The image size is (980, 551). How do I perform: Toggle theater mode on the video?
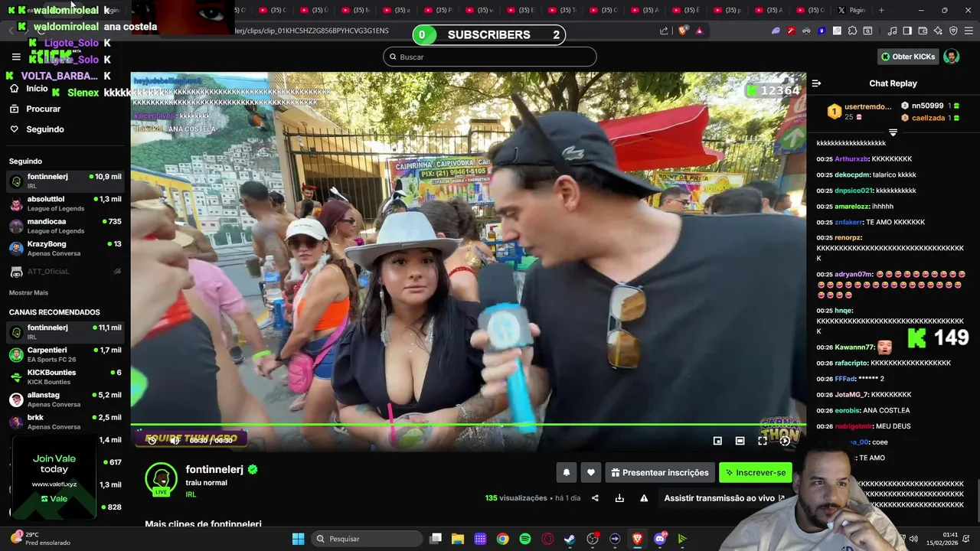pyautogui.click(x=740, y=441)
